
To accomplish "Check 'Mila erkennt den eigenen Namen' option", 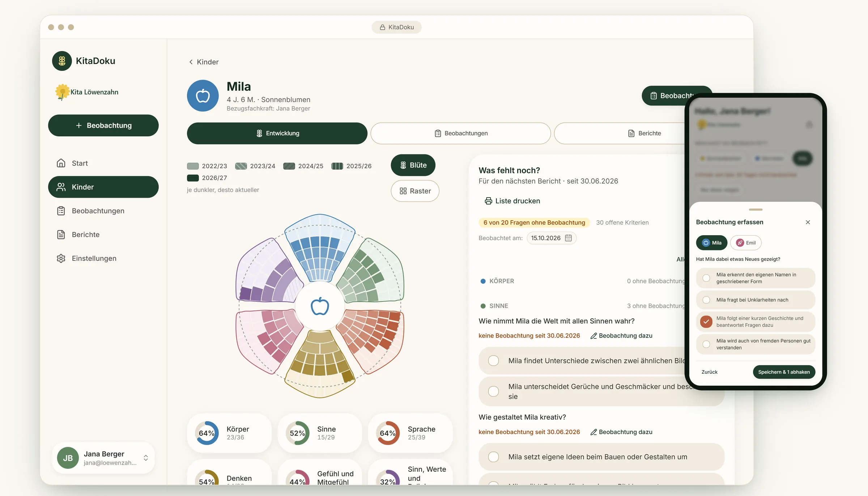I will pyautogui.click(x=756, y=278).
